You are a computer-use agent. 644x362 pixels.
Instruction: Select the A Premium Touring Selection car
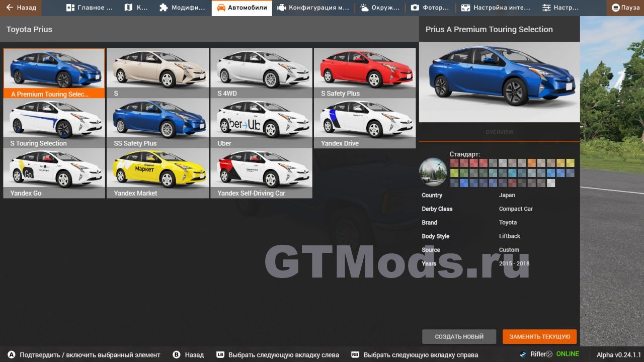tap(54, 73)
